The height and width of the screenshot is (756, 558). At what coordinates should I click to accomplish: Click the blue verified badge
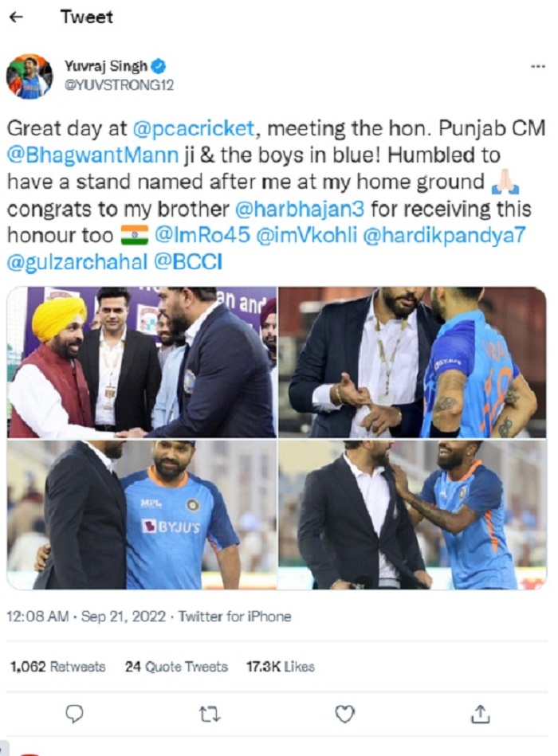[159, 65]
